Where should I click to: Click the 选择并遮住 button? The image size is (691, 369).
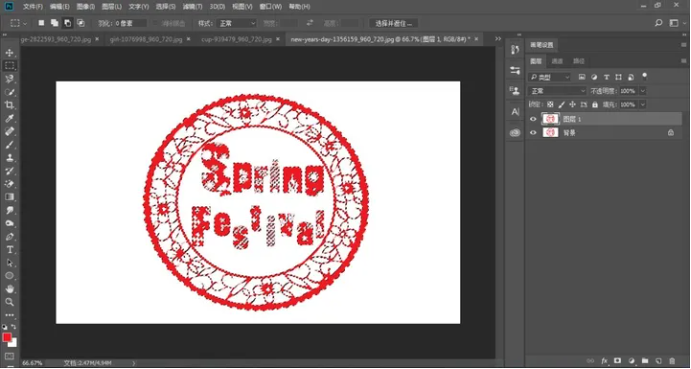click(394, 23)
